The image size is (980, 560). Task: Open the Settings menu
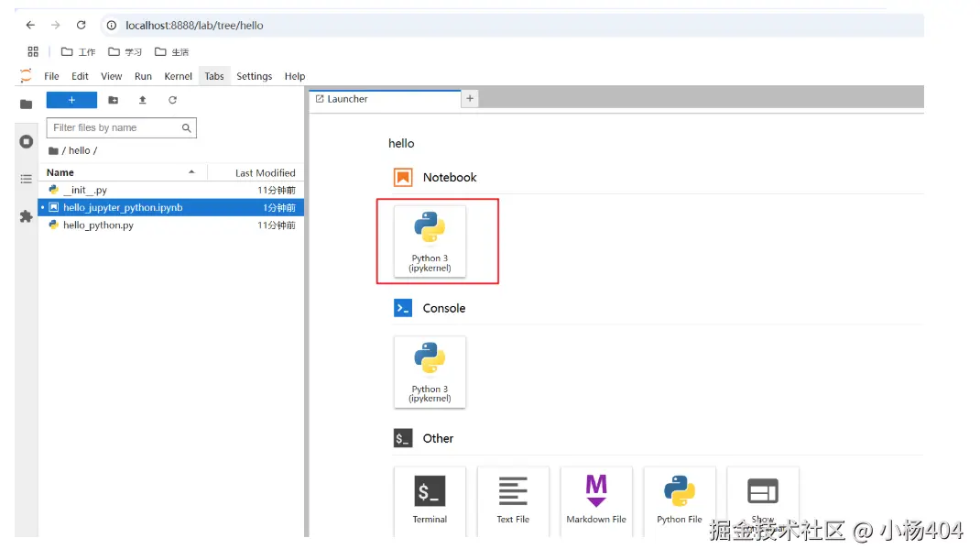(x=255, y=76)
